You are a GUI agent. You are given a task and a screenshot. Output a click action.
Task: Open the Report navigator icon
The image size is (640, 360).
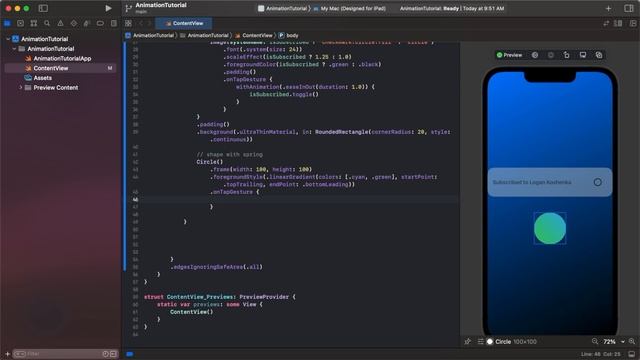click(113, 23)
